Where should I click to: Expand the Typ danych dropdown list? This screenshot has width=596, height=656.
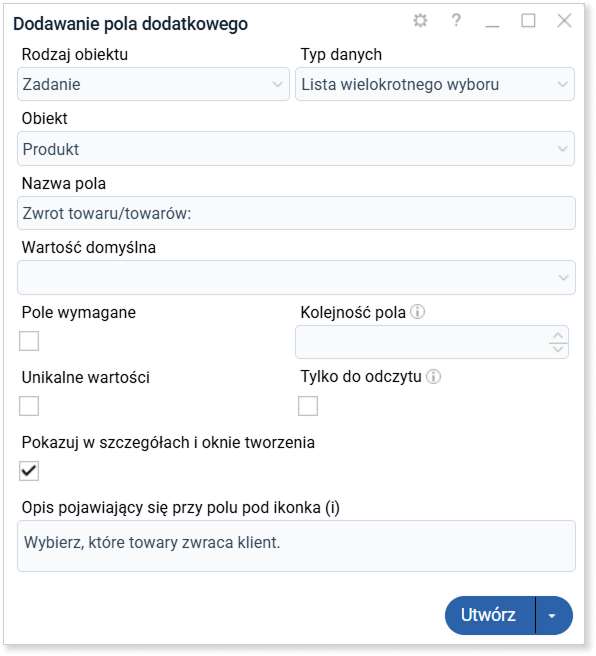[435, 84]
